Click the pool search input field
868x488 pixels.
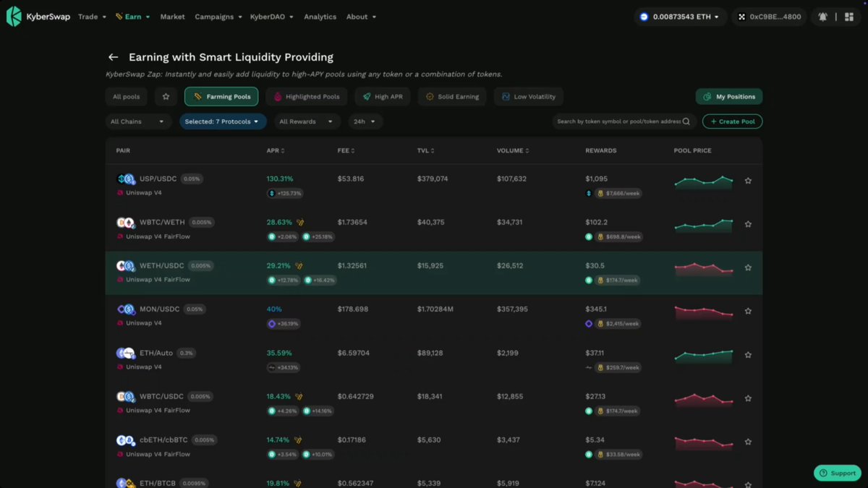[625, 121]
